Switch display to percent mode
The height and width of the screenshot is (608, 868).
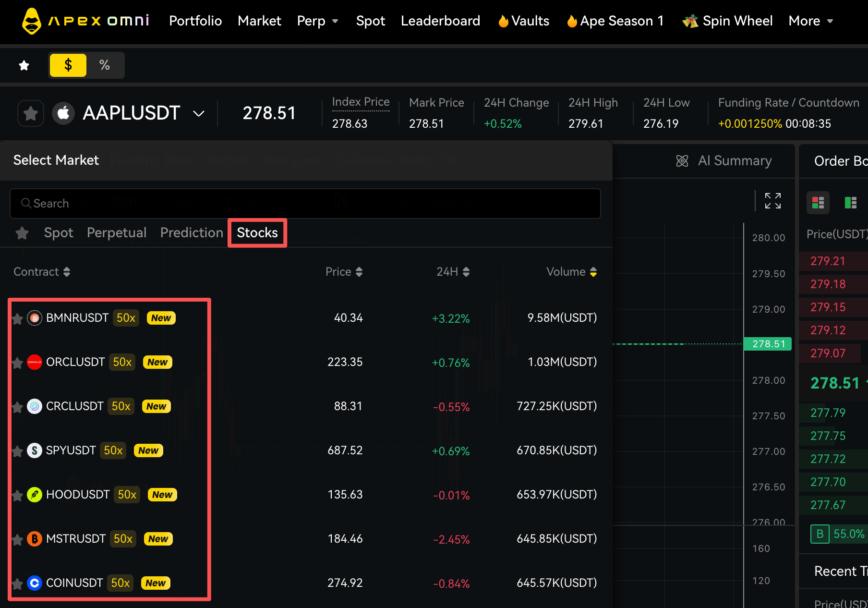pyautogui.click(x=105, y=65)
